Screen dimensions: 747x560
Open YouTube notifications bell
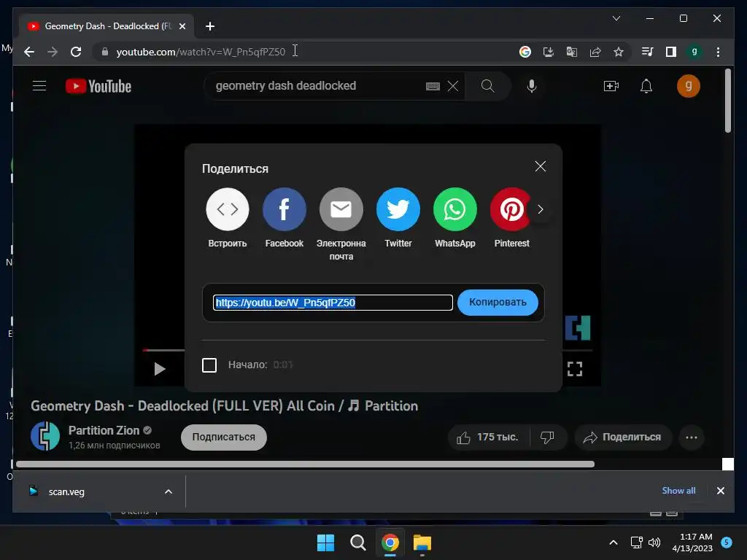coord(646,86)
